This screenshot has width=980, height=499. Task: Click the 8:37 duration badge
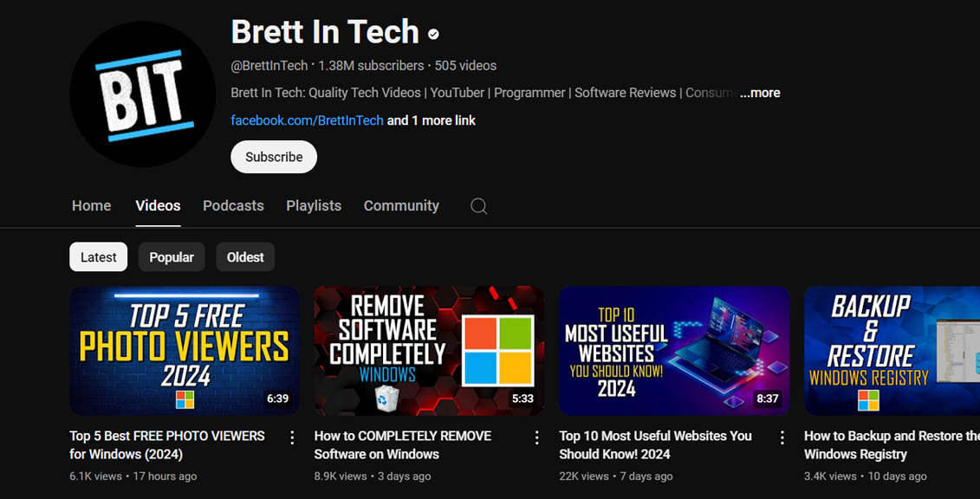click(768, 399)
